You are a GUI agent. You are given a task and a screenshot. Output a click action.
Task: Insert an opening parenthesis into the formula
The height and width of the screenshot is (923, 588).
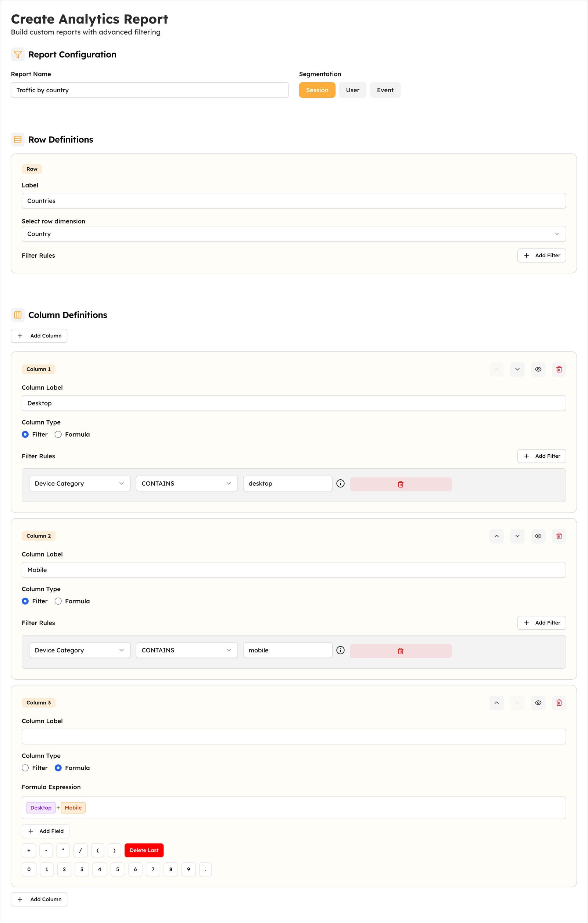98,850
